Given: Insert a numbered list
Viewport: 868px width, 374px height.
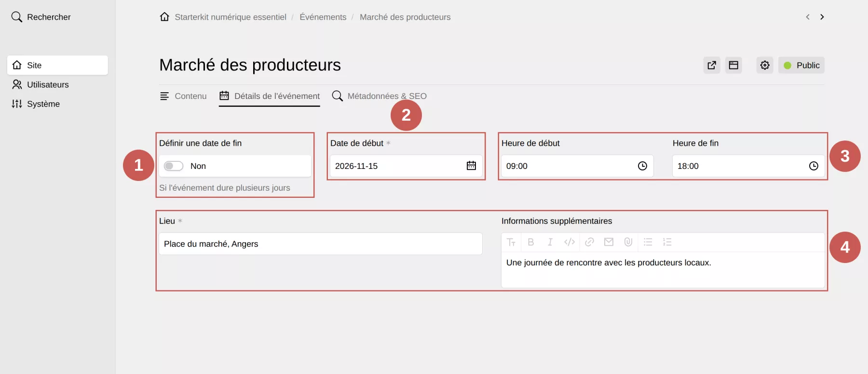Looking at the screenshot, I should coord(667,242).
